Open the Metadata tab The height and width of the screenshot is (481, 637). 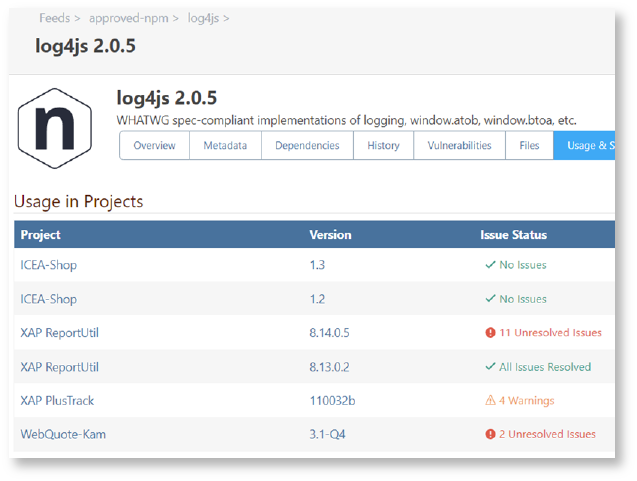pyautogui.click(x=225, y=146)
